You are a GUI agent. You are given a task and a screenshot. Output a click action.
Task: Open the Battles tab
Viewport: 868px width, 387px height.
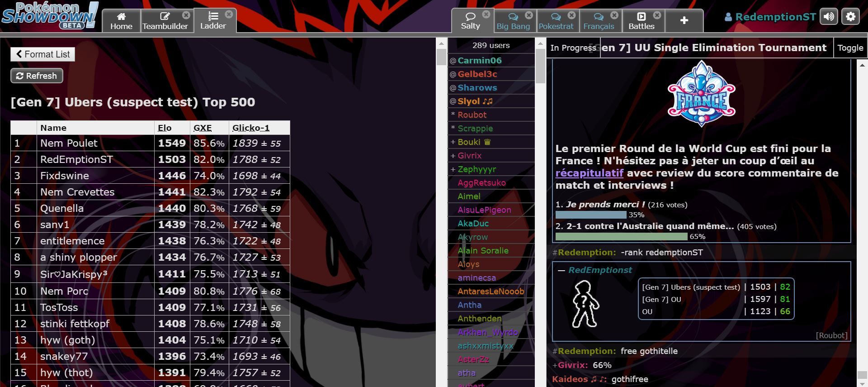point(641,21)
